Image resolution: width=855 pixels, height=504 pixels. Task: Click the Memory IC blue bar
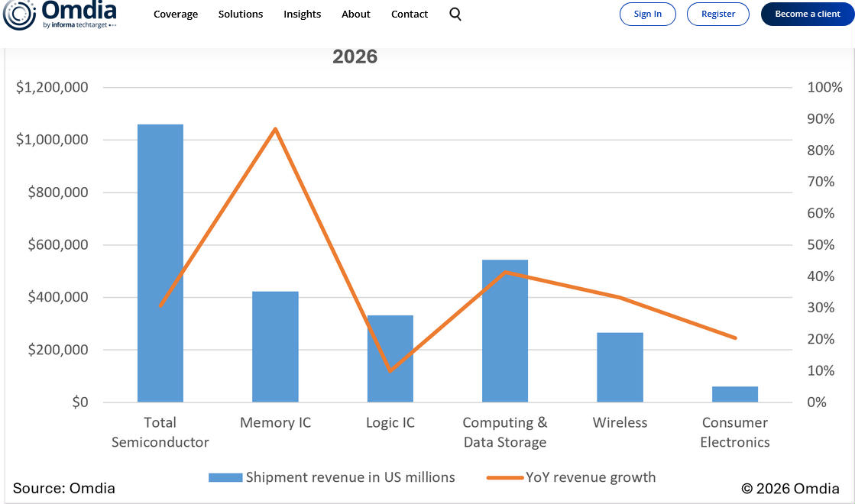pyautogui.click(x=275, y=347)
